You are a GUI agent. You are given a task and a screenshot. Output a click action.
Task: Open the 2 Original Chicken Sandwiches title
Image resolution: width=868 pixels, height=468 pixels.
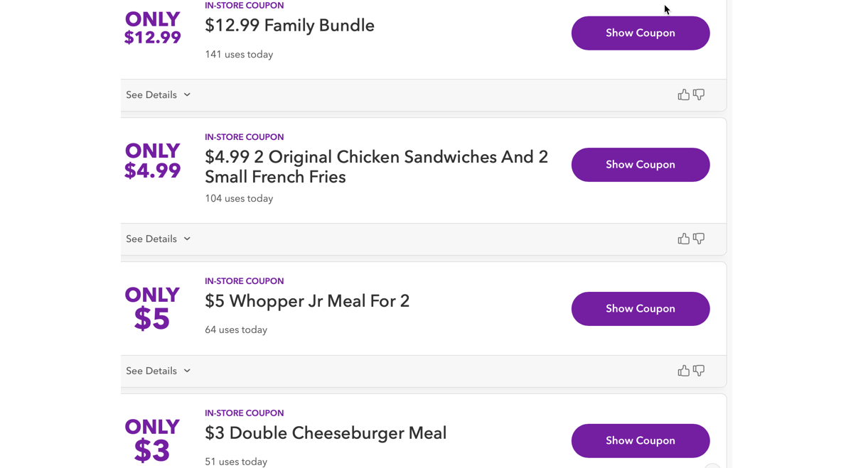click(376, 167)
